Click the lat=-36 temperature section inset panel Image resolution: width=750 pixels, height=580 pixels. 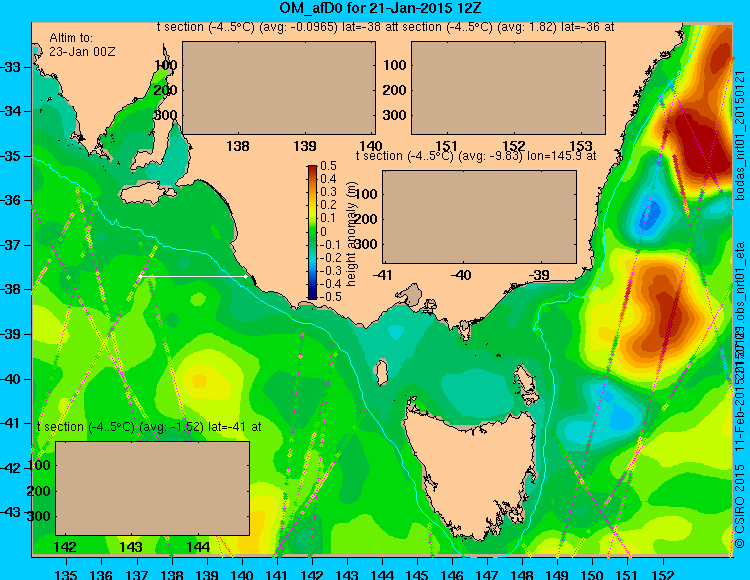(508, 88)
